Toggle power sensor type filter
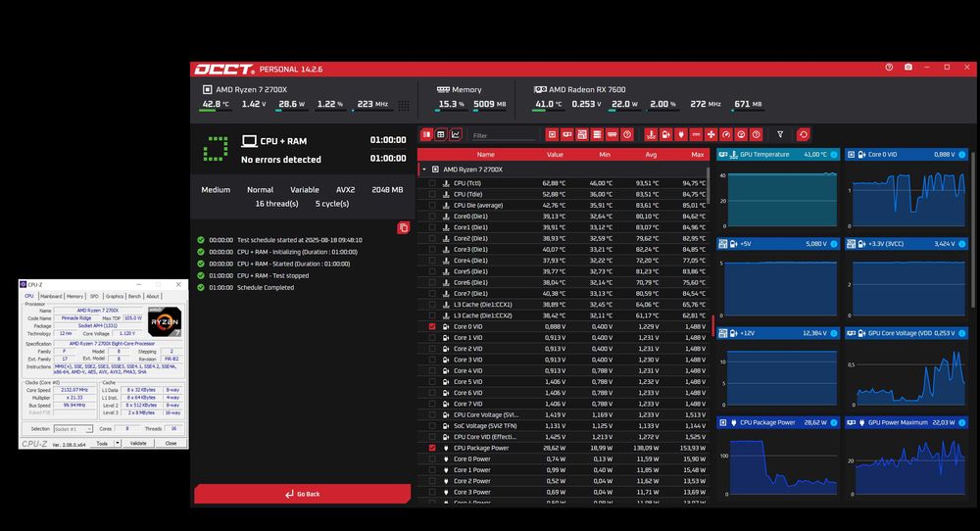Image resolution: width=980 pixels, height=531 pixels. pyautogui.click(x=681, y=134)
